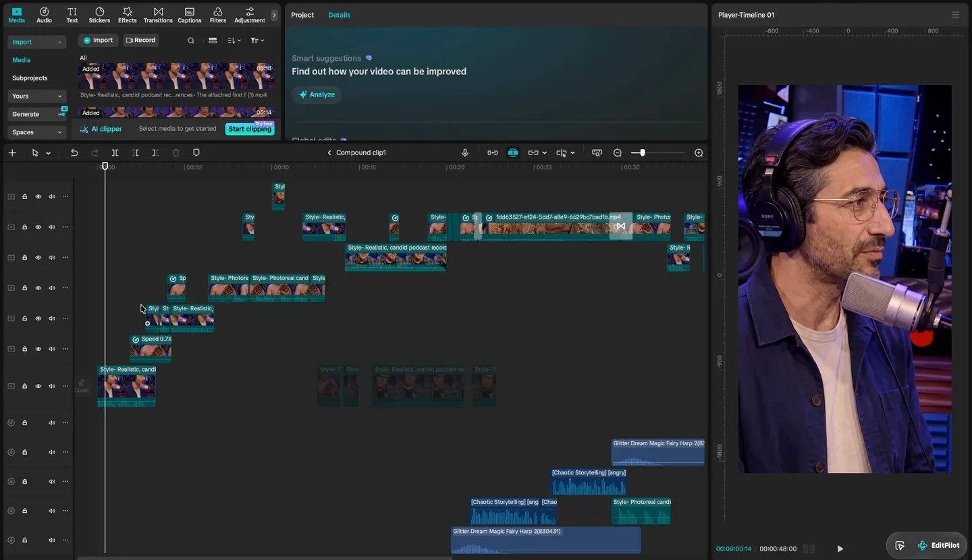Split the clip at the playhead
The width and height of the screenshot is (972, 560).
point(115,153)
